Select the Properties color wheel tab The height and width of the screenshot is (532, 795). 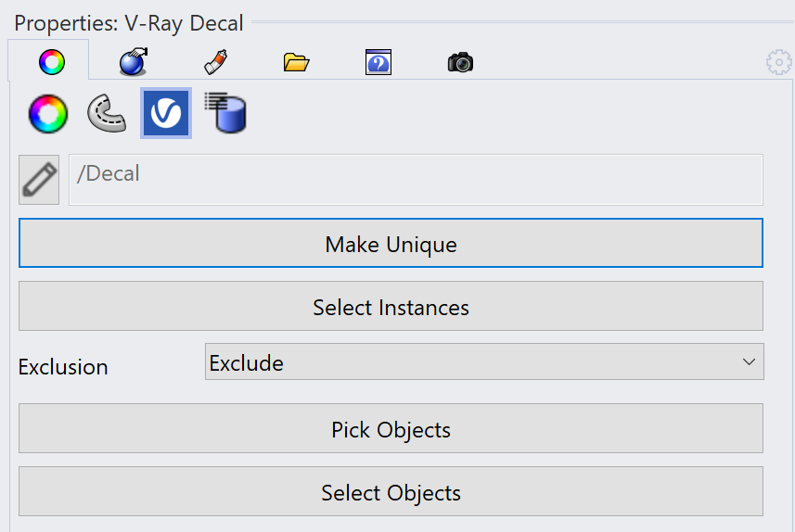coord(52,62)
